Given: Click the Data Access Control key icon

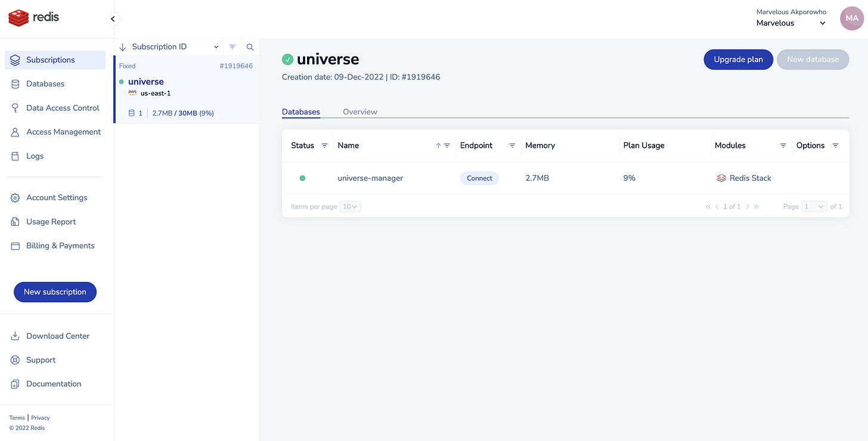Looking at the screenshot, I should point(15,108).
